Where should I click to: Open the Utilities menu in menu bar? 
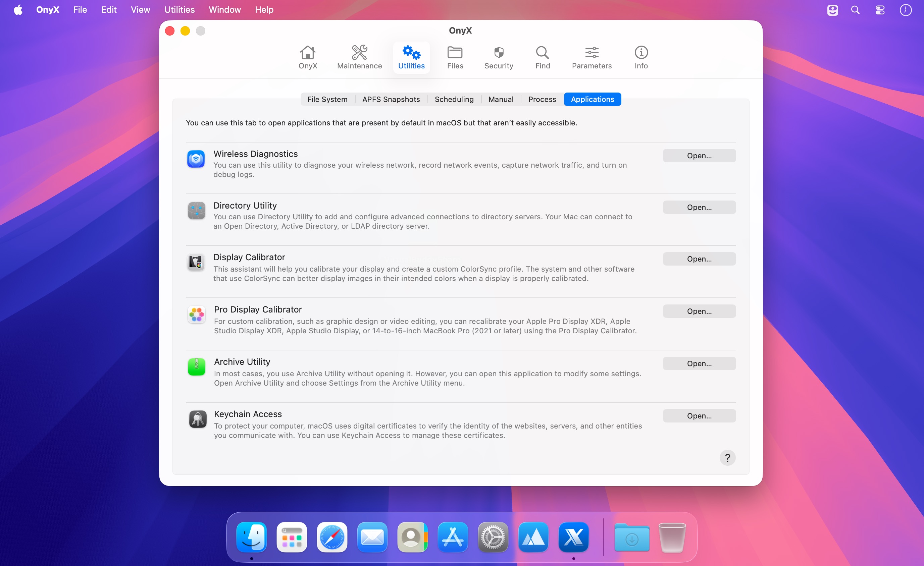179,9
